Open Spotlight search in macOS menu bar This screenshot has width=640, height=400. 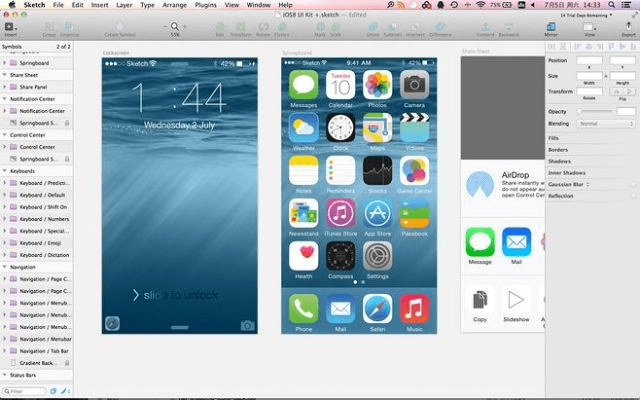[611, 5]
